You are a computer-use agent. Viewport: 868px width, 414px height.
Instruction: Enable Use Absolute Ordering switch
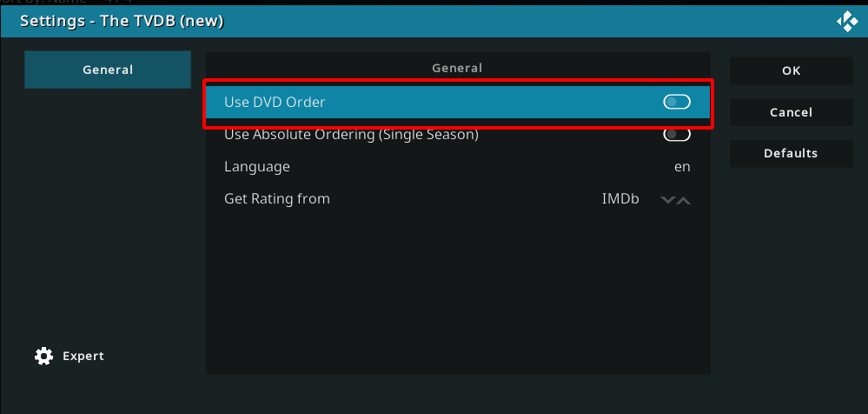[x=677, y=135]
